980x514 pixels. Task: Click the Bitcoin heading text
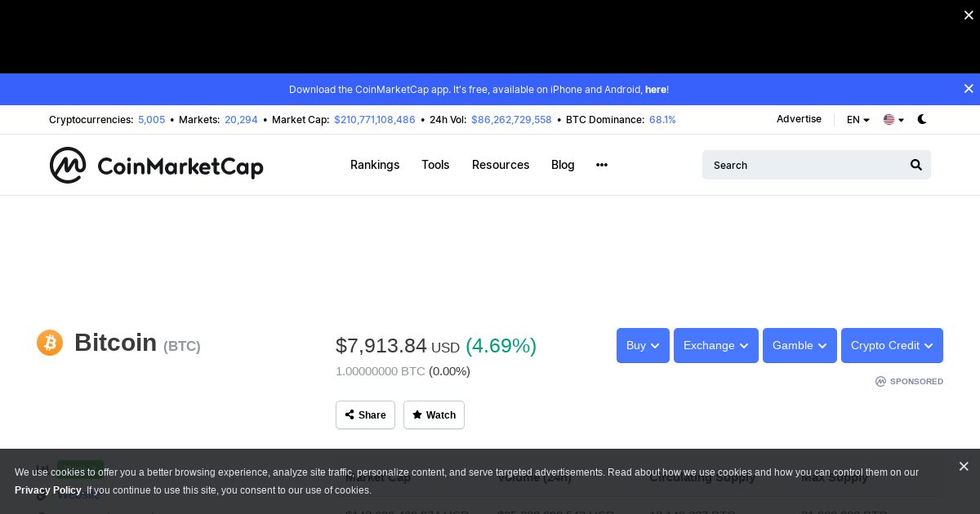pos(115,343)
